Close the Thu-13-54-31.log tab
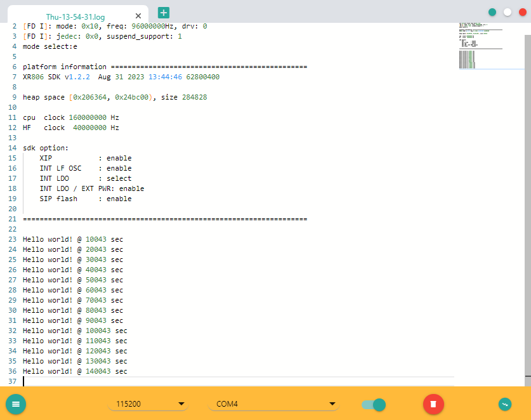Image resolution: width=531 pixels, height=420 pixels. pos(139,16)
